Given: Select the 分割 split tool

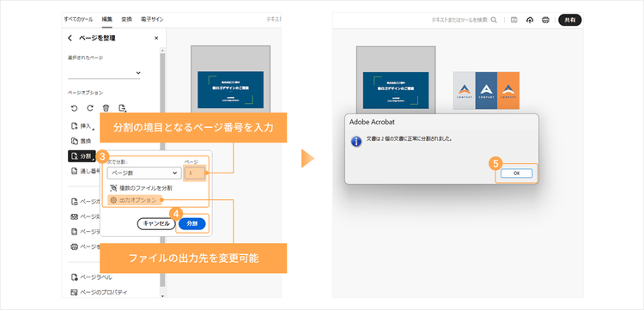Looking at the screenshot, I should point(82,156).
